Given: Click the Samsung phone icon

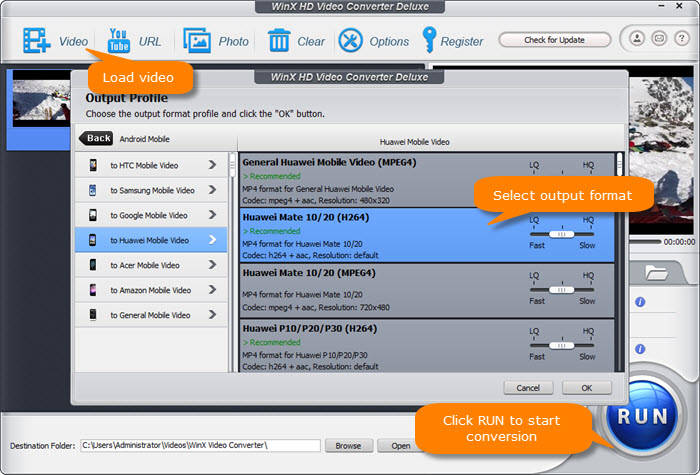Looking at the screenshot, I should (92, 190).
